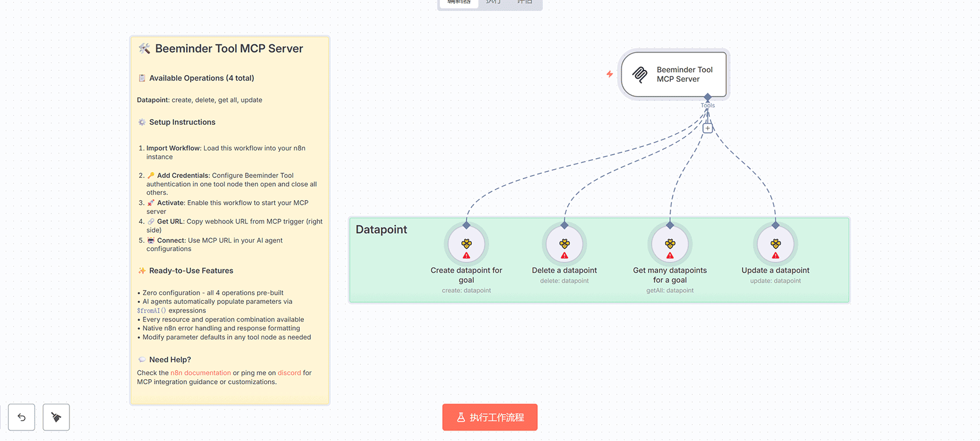Open the n8n documentation link

coord(201,373)
